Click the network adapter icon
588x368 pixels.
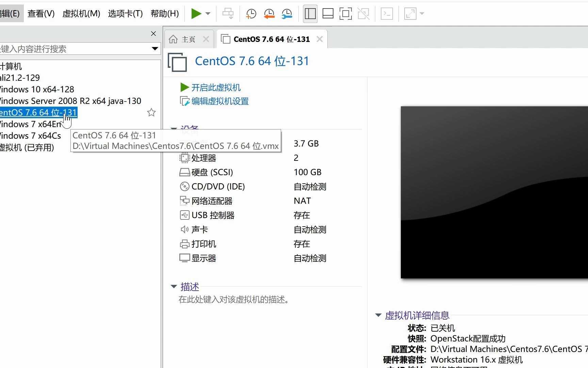pyautogui.click(x=184, y=201)
